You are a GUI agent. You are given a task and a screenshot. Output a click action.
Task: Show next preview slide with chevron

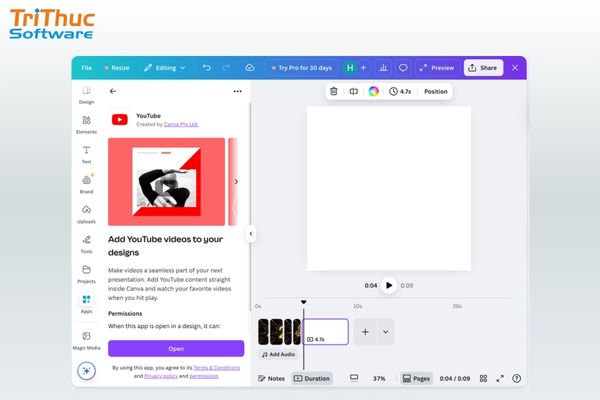236,181
